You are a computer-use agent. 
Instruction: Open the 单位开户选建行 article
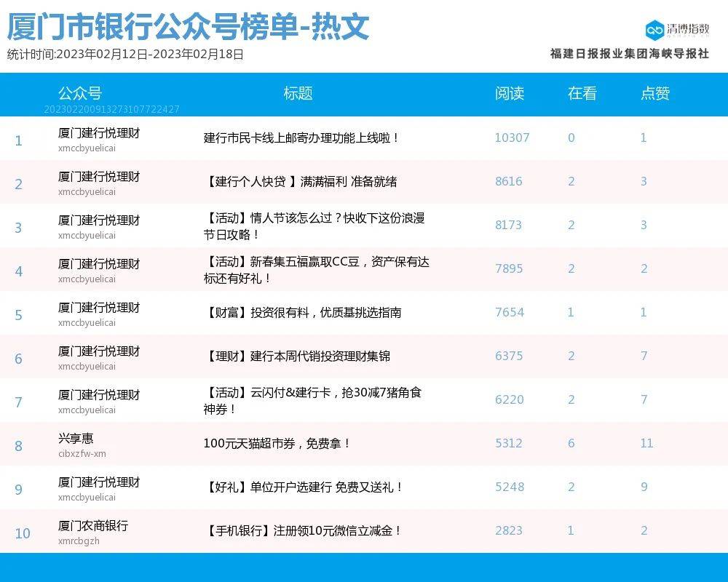(304, 487)
